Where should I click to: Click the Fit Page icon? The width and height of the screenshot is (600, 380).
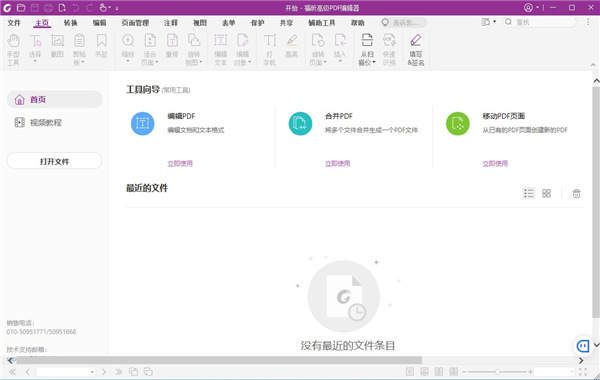click(150, 41)
